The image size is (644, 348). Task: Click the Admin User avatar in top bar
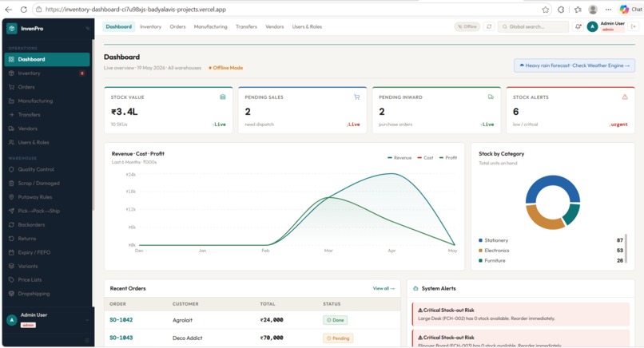click(592, 26)
